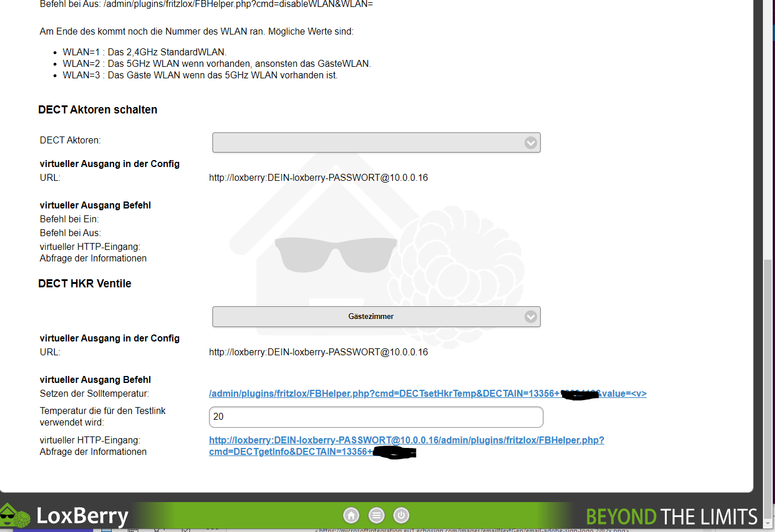Open the empty DECT Aktoren dropdown

coord(368,143)
